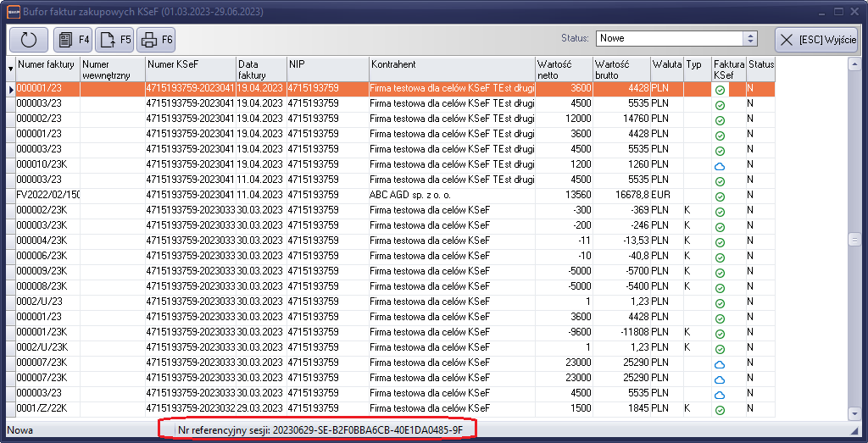The width and height of the screenshot is (868, 443).
Task: Select the row for invoice 000004/23K
Action: tap(47, 241)
